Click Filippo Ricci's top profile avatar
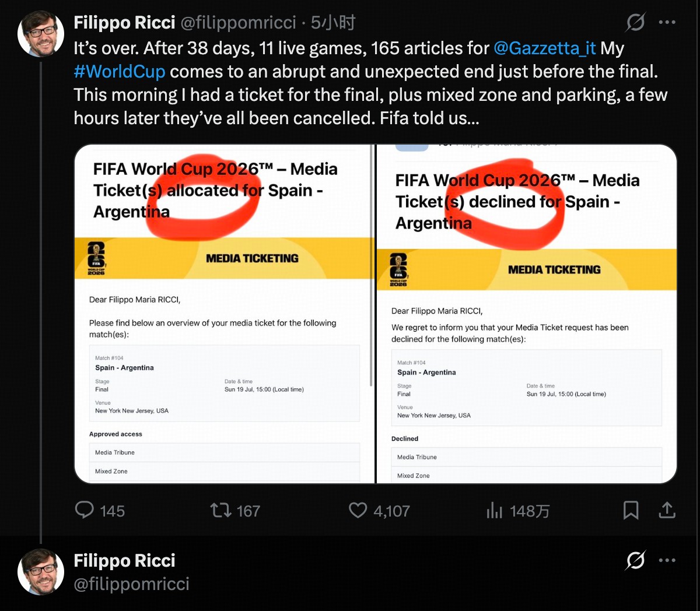 tap(41, 33)
